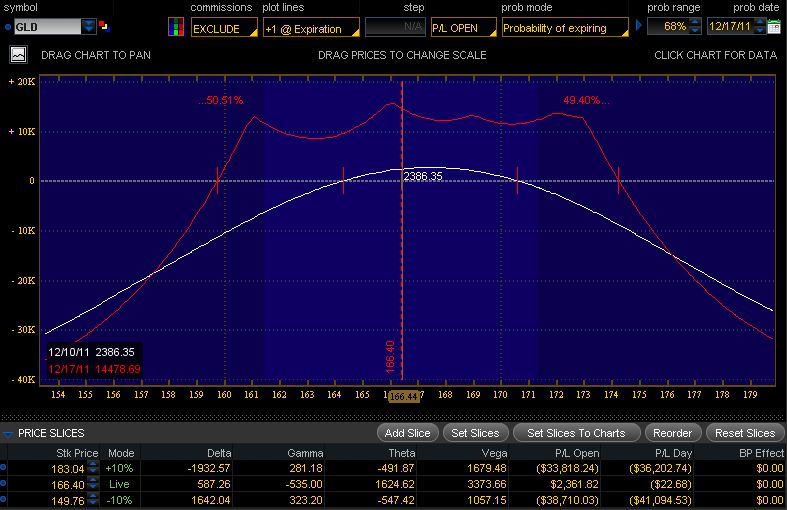Click the Stk Price column header
Viewport: 787px width, 510px height.
[77, 453]
